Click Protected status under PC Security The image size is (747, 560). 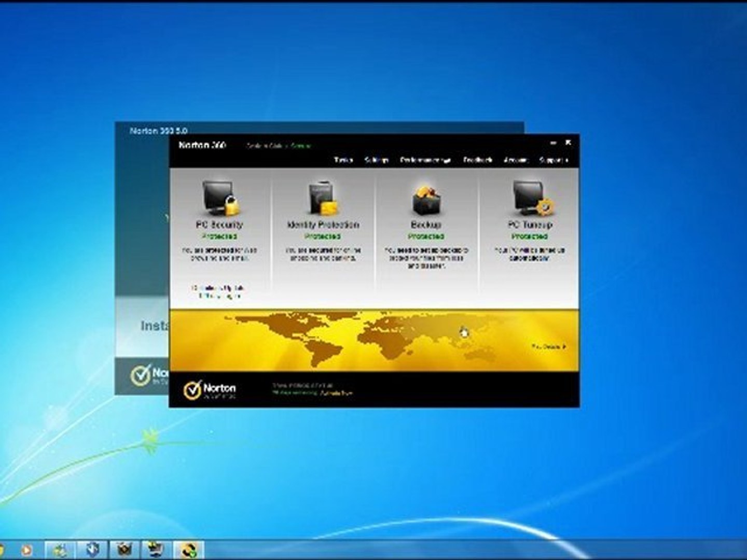pyautogui.click(x=219, y=236)
